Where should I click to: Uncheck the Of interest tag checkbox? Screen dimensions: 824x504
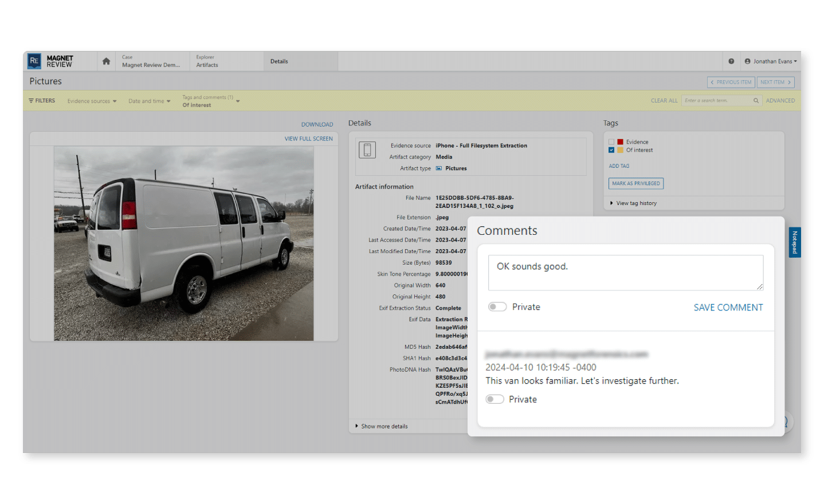tap(611, 149)
